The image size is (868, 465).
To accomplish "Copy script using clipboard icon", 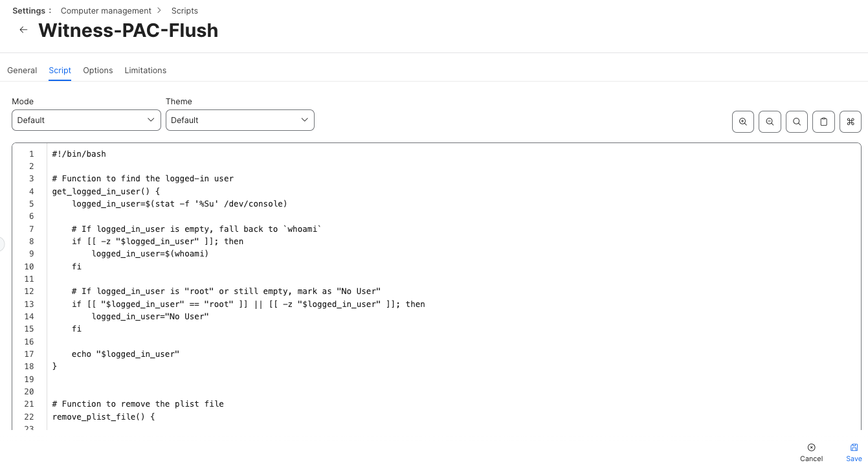I will point(823,122).
